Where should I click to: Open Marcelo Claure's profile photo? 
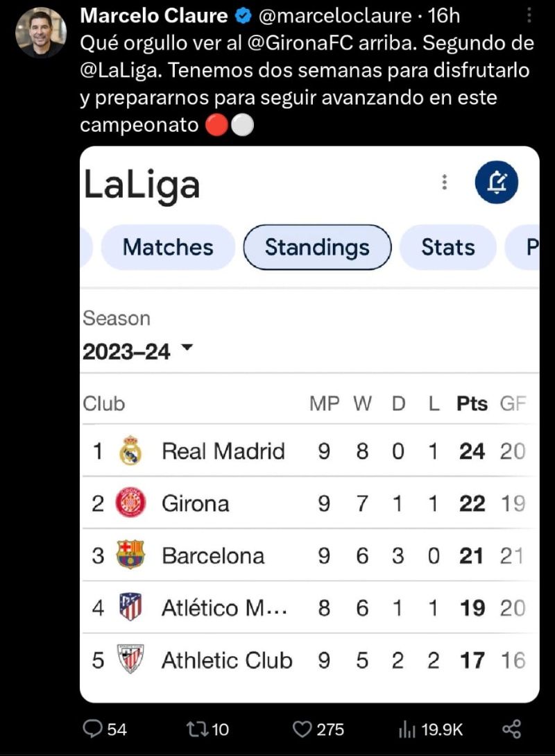(x=40, y=33)
